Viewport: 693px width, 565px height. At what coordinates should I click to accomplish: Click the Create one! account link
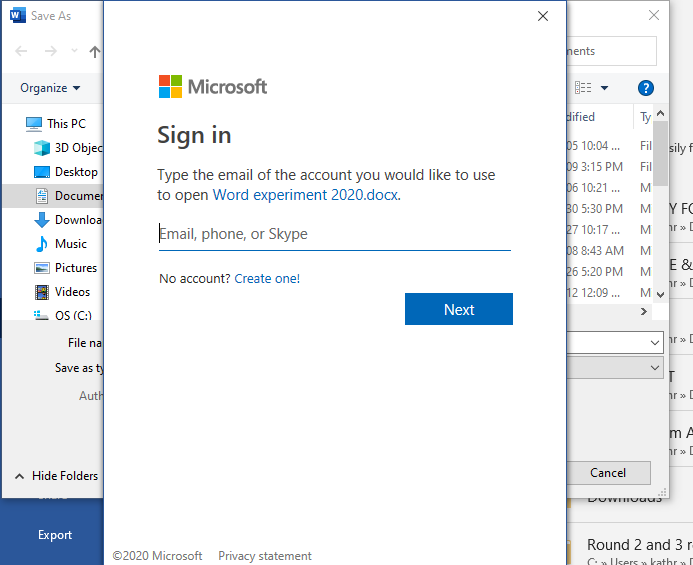tap(267, 279)
